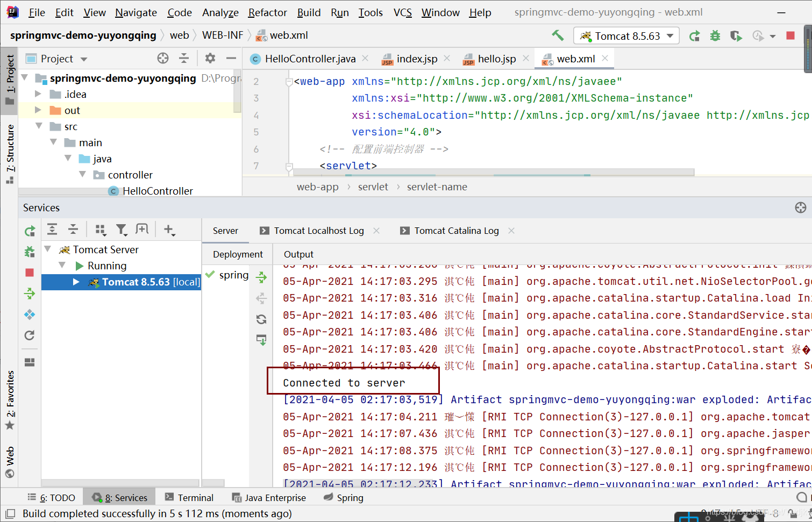Image resolution: width=812 pixels, height=522 pixels.
Task: Click the Project panel settings gear
Action: [x=210, y=58]
